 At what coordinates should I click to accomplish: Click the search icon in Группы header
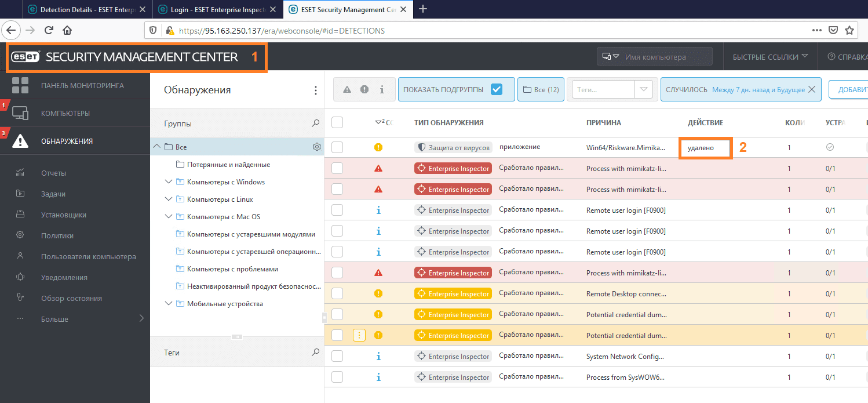315,124
